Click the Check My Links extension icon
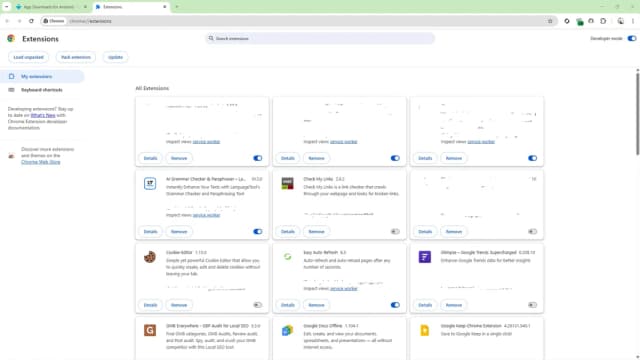The image size is (640, 360). pos(287,183)
